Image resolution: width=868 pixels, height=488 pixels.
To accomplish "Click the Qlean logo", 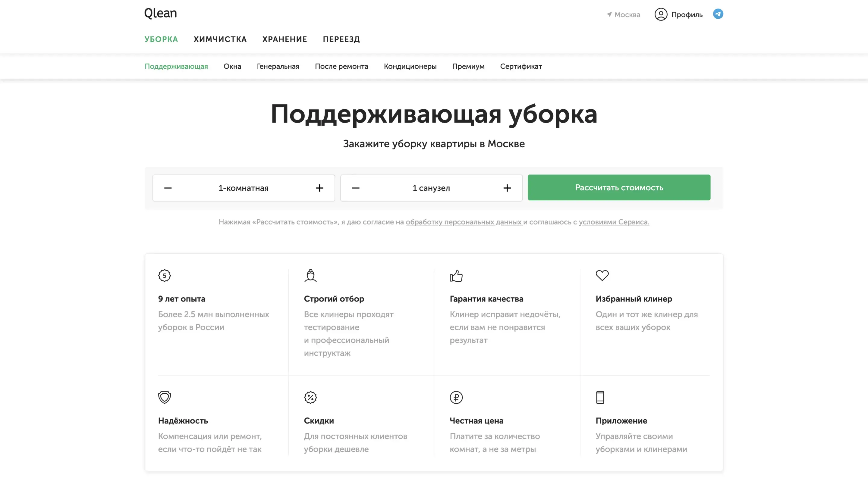I will tap(160, 14).
